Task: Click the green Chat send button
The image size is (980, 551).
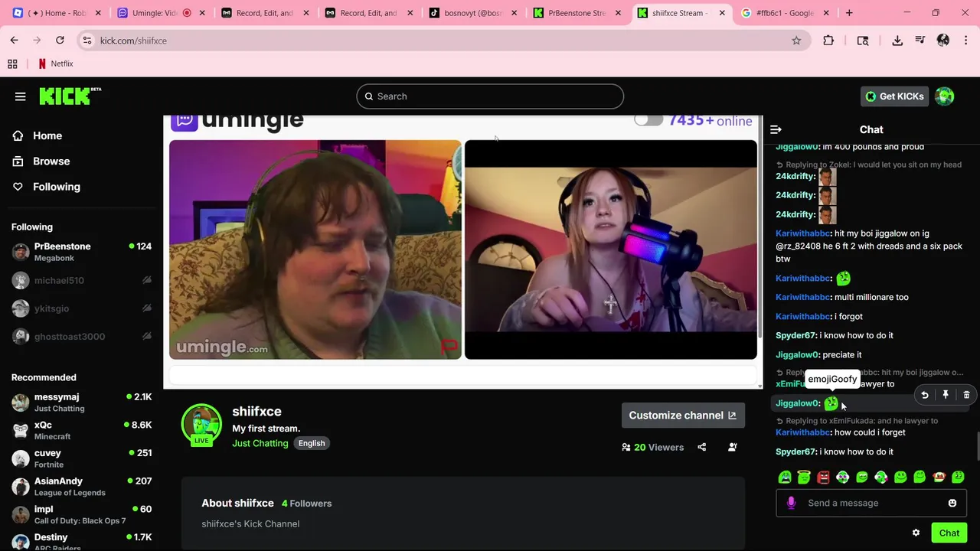Action: coord(949,533)
